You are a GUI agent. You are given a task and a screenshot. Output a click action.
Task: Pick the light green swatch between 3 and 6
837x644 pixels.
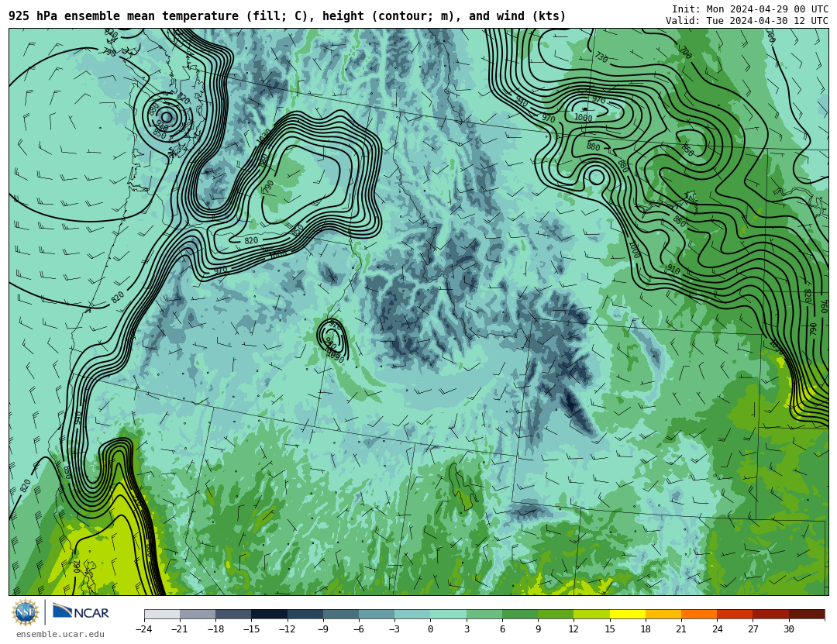pyautogui.click(x=484, y=614)
